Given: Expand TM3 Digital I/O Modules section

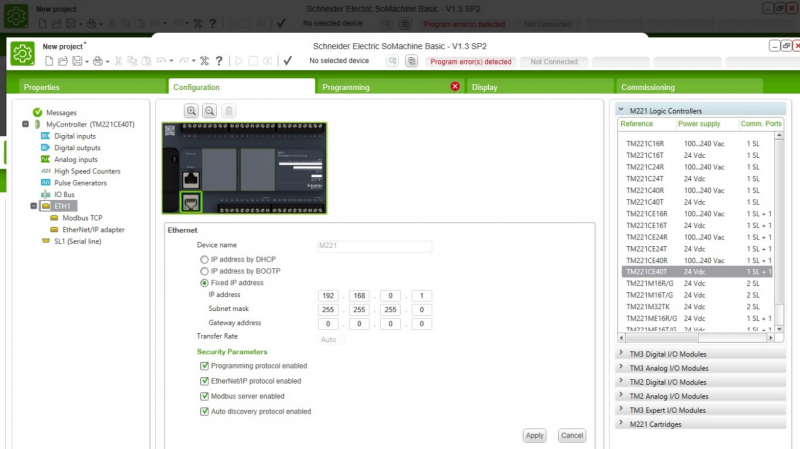Looking at the screenshot, I should (x=621, y=353).
